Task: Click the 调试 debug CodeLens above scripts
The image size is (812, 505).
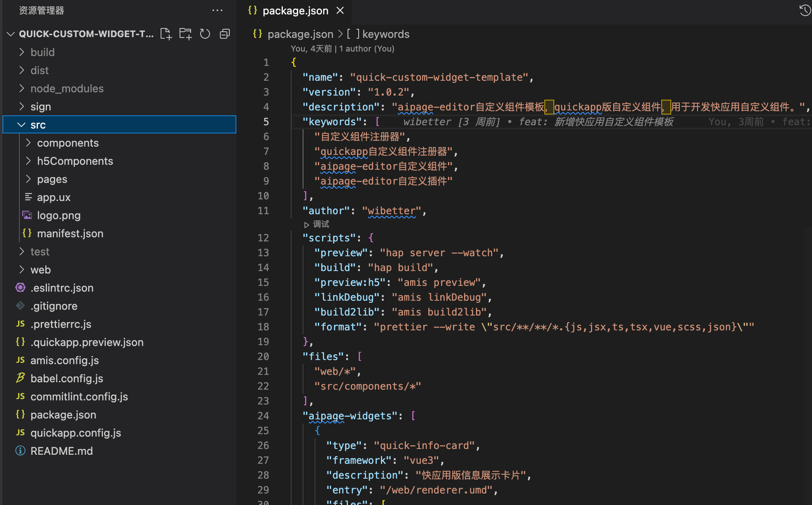Action: (317, 224)
